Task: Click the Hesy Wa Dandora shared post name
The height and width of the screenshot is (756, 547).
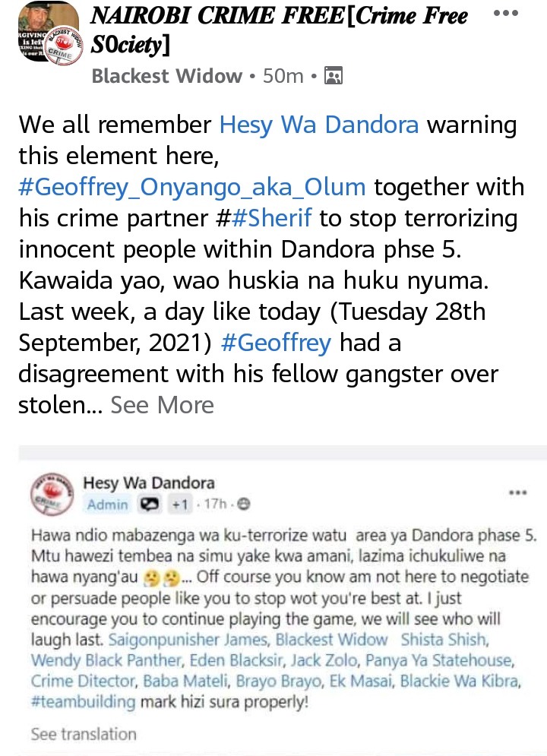Action: pyautogui.click(x=149, y=482)
